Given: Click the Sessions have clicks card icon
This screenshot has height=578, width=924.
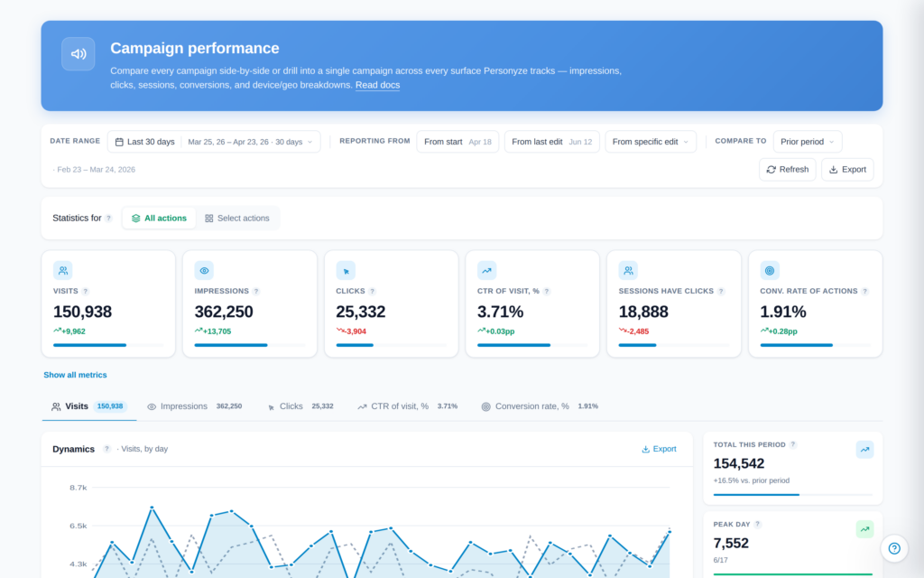Looking at the screenshot, I should pos(628,271).
